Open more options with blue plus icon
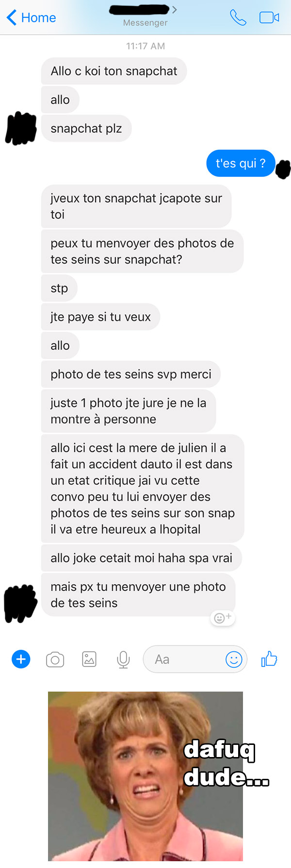 pos(21,659)
